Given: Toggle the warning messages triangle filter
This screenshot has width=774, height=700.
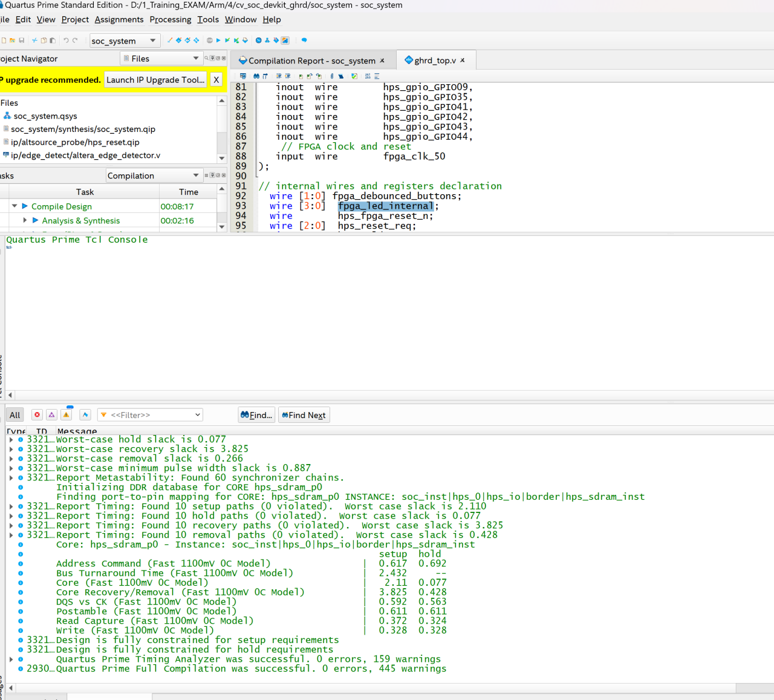Looking at the screenshot, I should pyautogui.click(x=66, y=415).
